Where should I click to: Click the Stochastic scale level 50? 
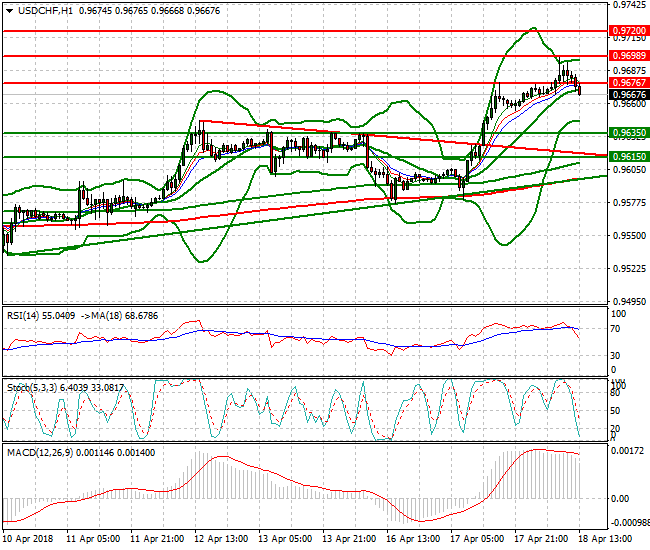pos(616,411)
